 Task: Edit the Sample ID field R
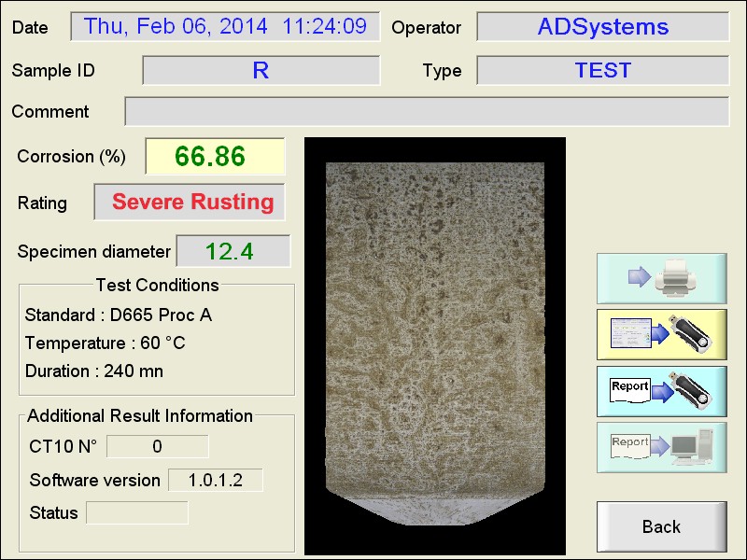(261, 71)
